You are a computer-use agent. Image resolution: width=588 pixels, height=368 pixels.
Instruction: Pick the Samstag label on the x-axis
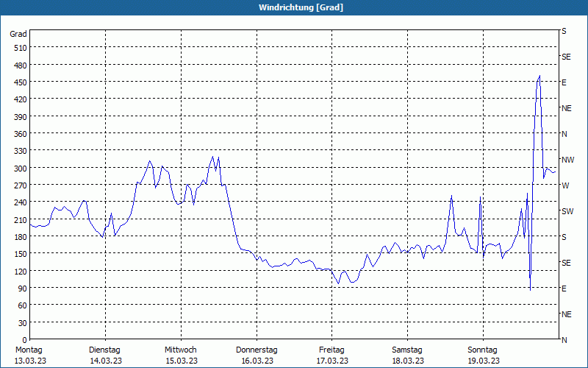coord(406,350)
